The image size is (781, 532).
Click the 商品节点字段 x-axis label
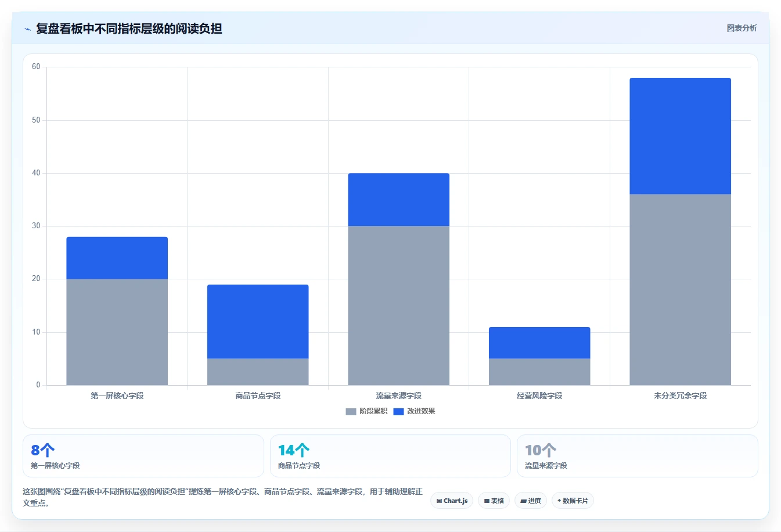coord(258,396)
